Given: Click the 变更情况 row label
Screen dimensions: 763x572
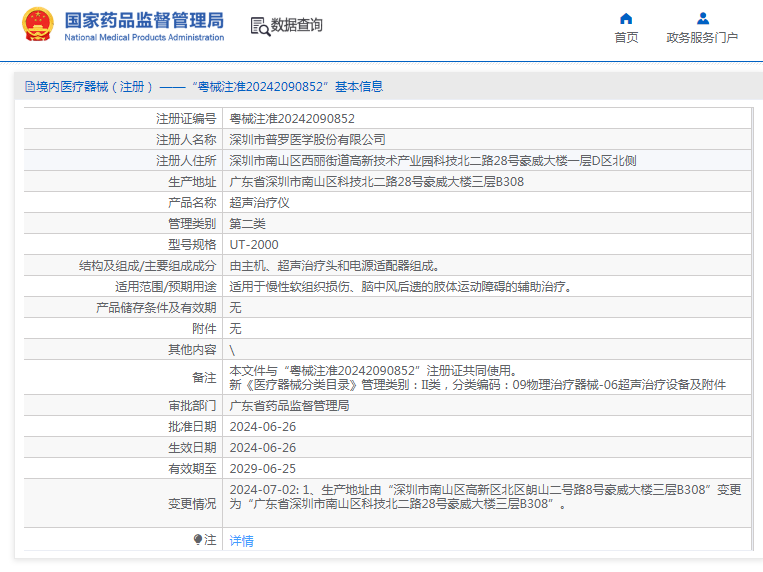Looking at the screenshot, I should pyautogui.click(x=192, y=504).
